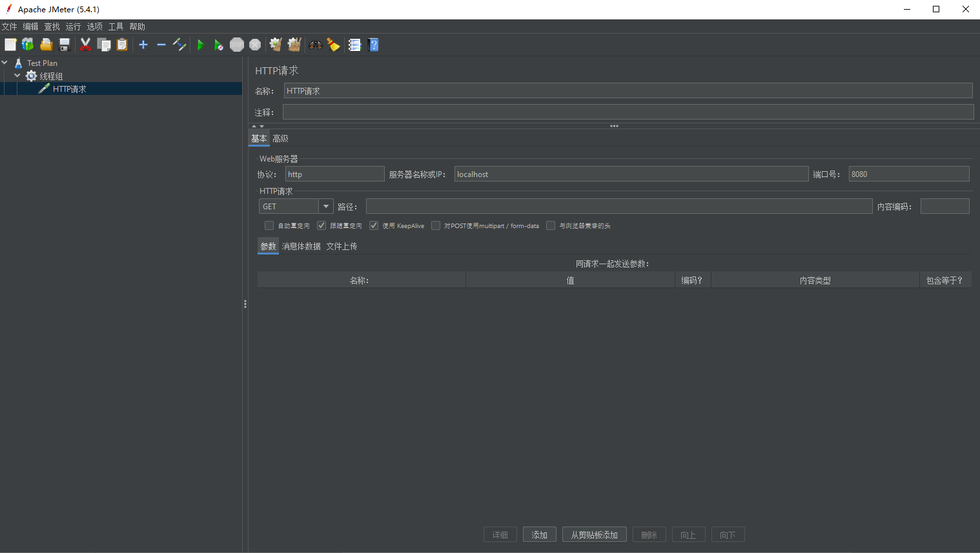
Task: Select HTTP请求 item in the tree
Action: point(69,89)
